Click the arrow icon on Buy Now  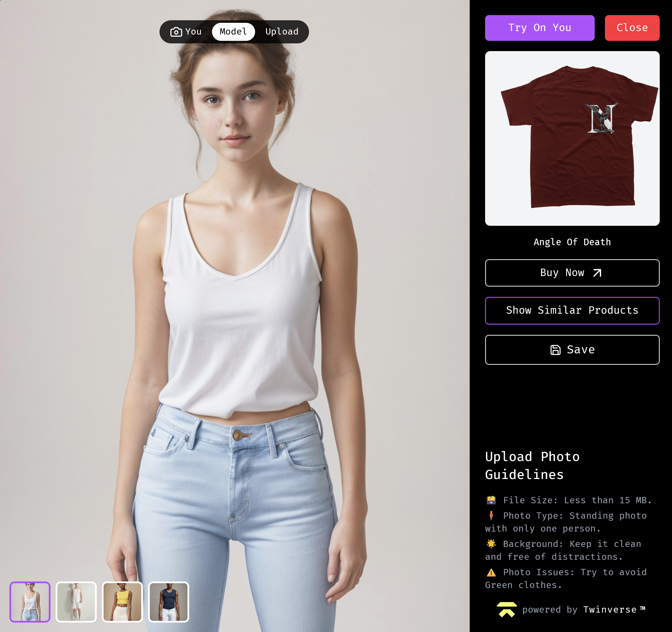tap(597, 273)
